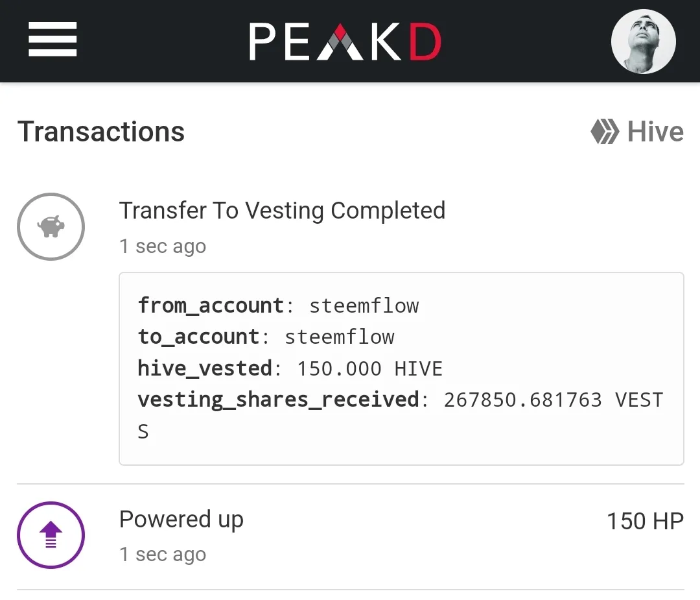Click the Hive chain icon

pos(605,131)
